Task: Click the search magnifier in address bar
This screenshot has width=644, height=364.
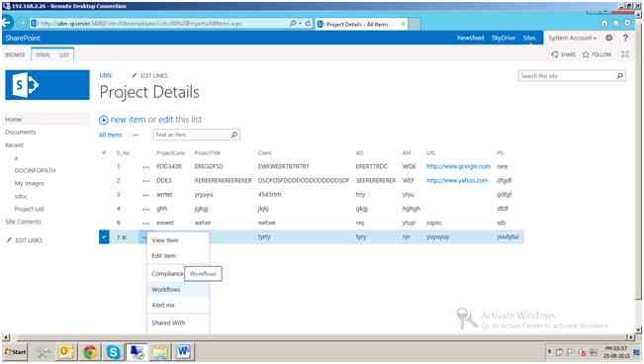Action: click(x=293, y=24)
